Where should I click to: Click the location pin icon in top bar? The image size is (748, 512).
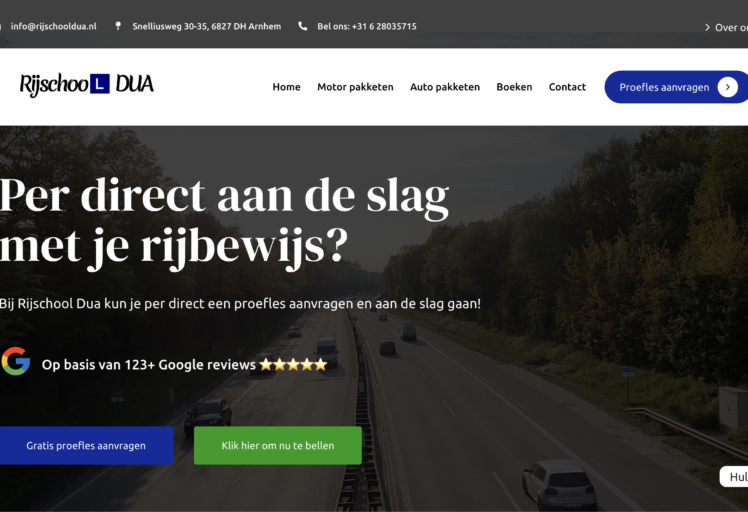(x=118, y=26)
